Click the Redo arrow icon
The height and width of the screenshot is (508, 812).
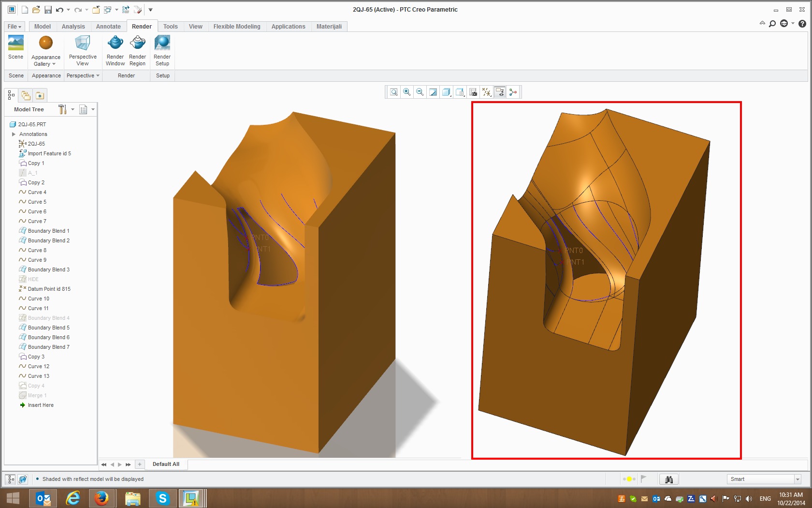(x=78, y=10)
